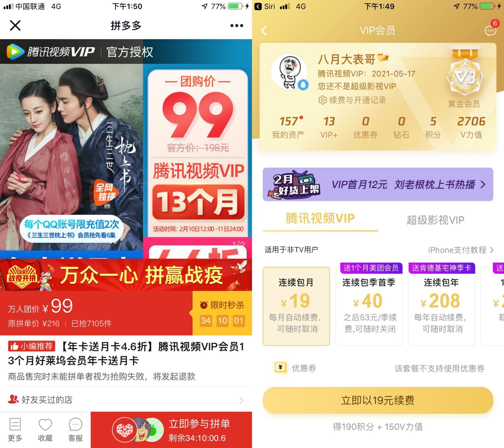
Task: Open the three-dot more options menu
Action: tap(237, 25)
